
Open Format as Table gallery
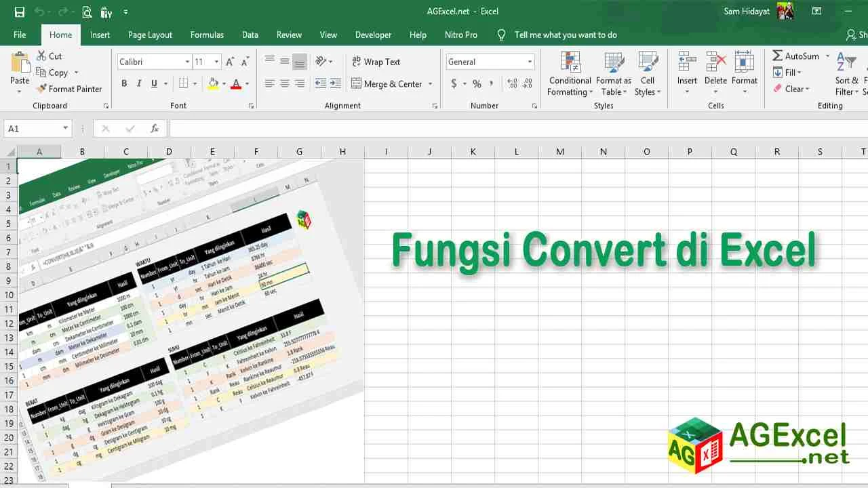click(x=614, y=75)
